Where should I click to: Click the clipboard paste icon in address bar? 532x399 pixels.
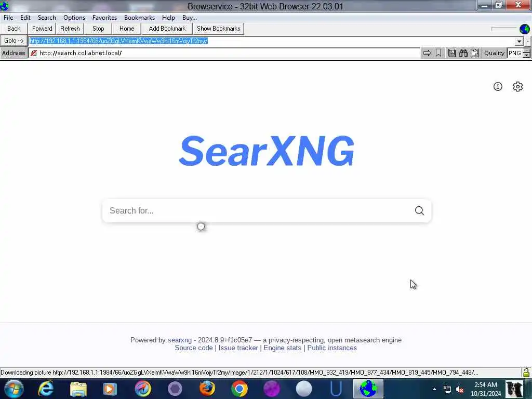tap(475, 53)
